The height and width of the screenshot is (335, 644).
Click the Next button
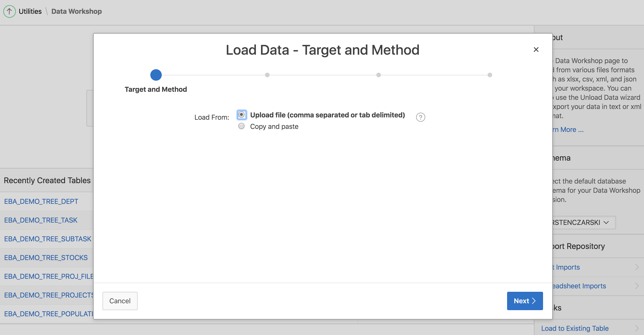[524, 301]
